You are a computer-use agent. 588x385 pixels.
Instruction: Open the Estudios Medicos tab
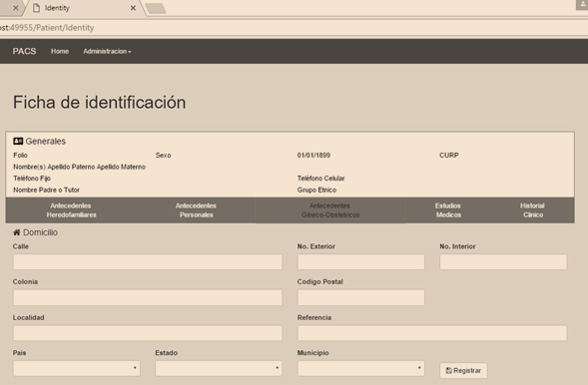(448, 210)
